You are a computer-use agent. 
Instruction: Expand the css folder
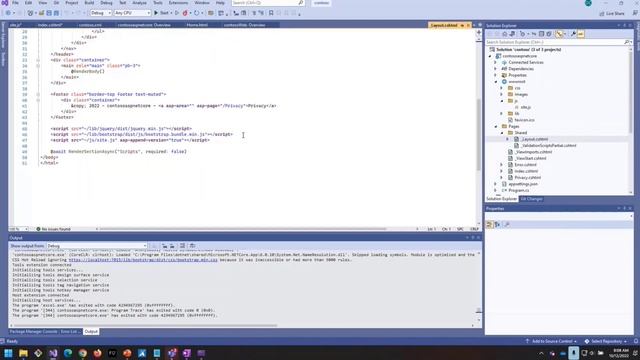[502, 88]
